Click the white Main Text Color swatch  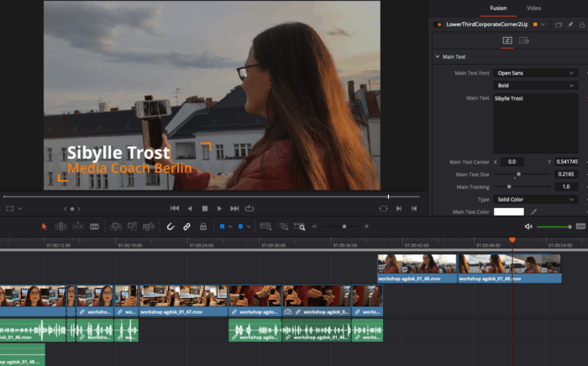507,212
